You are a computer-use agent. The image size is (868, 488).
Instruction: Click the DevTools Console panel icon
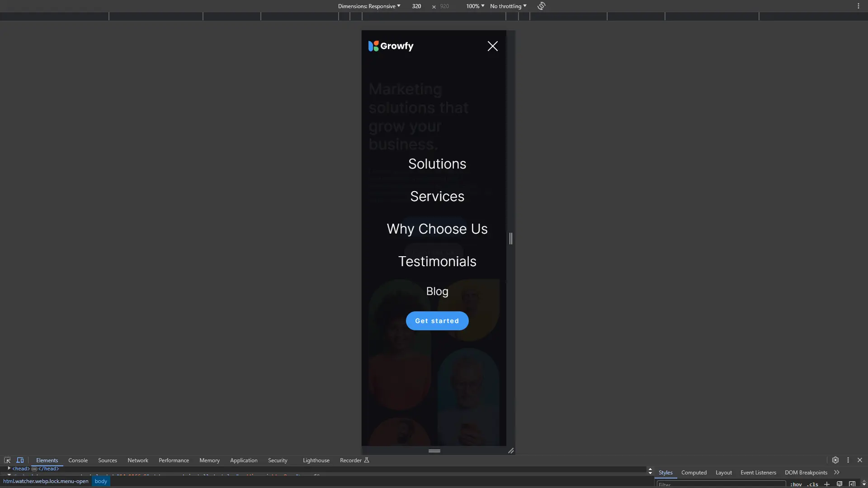click(77, 460)
